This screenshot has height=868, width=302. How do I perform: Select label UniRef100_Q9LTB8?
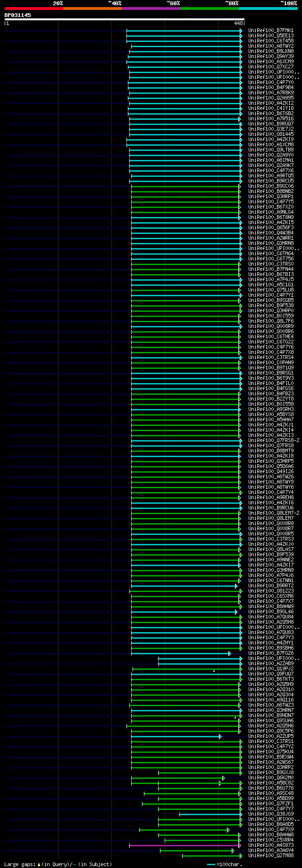click(271, 150)
